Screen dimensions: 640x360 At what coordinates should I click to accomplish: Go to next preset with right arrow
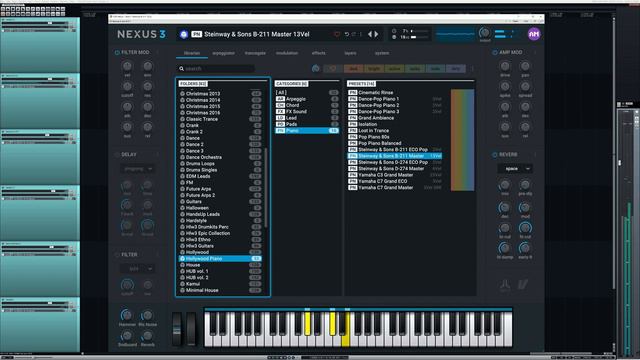tap(377, 34)
